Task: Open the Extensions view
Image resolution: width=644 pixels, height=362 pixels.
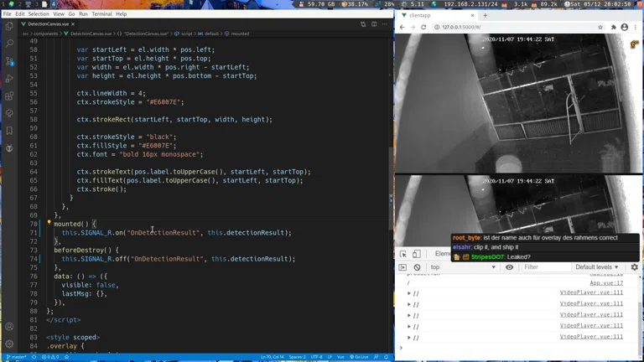Action: [x=9, y=96]
